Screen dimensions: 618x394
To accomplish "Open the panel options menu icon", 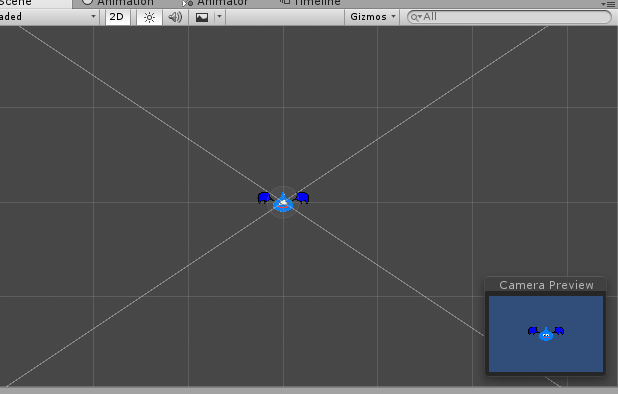I will click(609, 4).
